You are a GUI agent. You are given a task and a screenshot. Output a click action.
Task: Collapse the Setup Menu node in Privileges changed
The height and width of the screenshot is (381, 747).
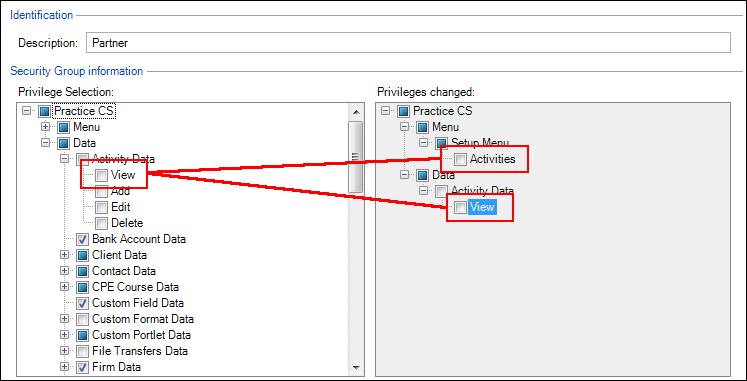(x=424, y=143)
